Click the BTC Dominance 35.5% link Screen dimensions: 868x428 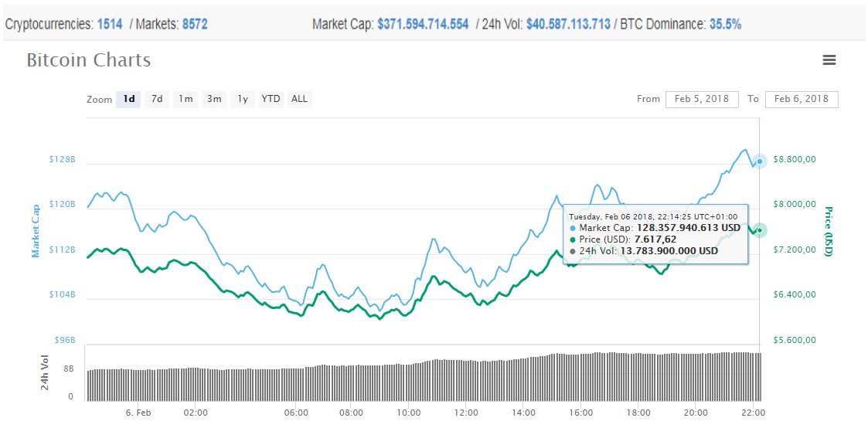click(726, 24)
